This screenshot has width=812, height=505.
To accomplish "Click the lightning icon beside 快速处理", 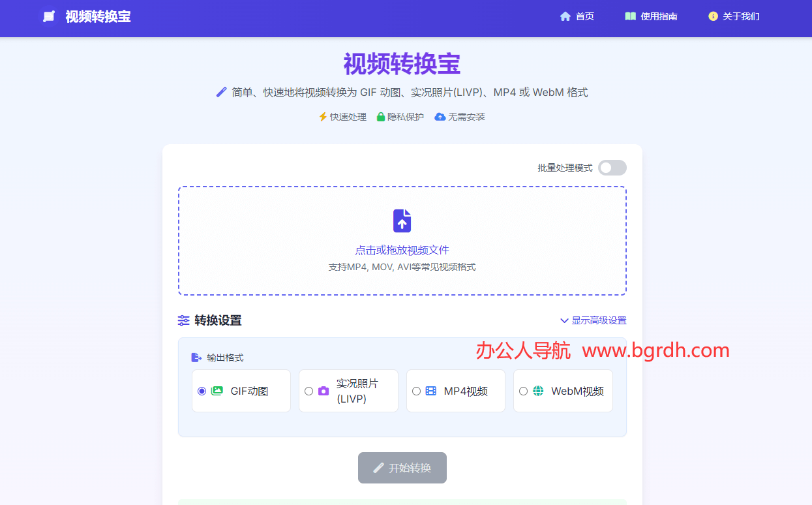I will point(323,116).
